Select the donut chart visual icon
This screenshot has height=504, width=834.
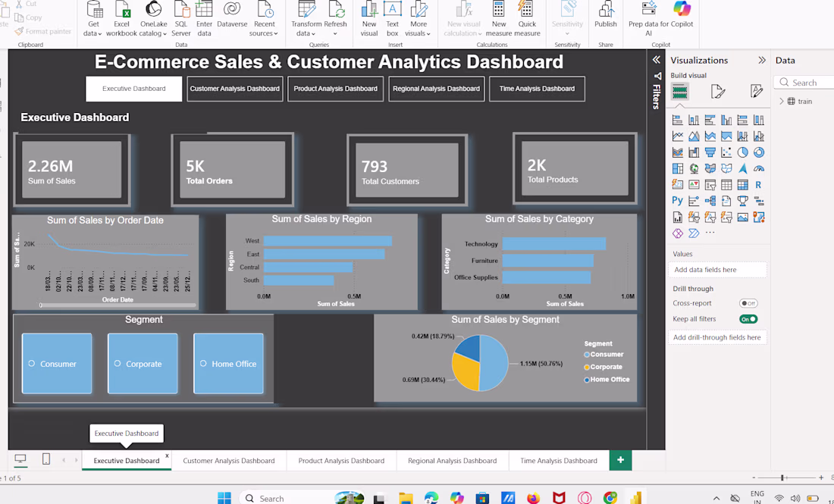point(759,152)
